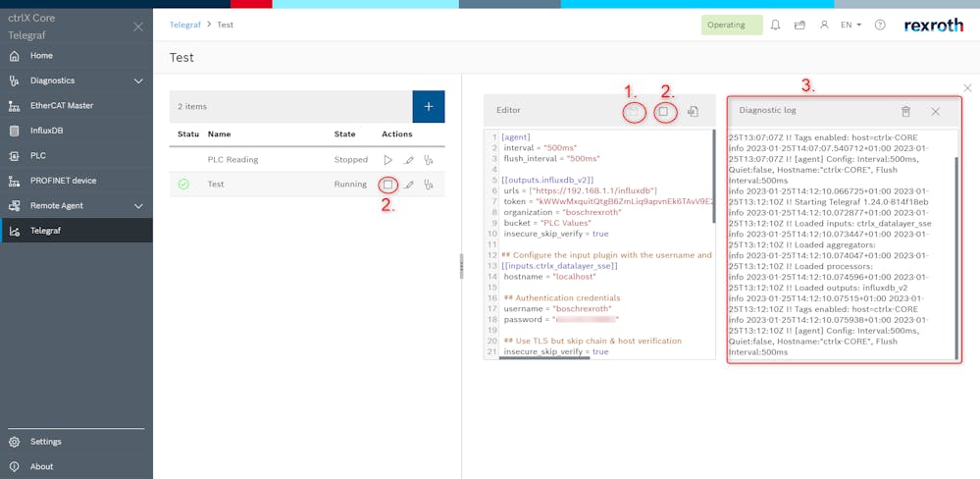Click the urls line in editor

coord(580,190)
